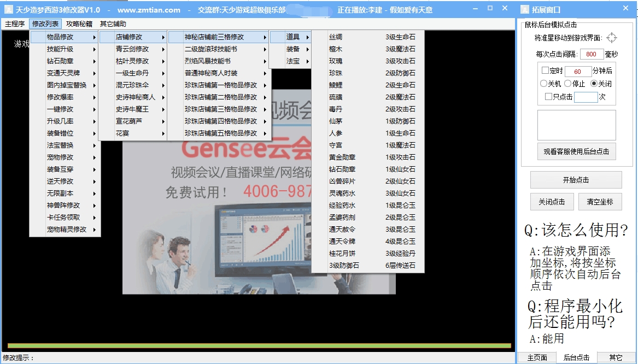Viewport: 638px width, 364px height.
Task: Open the 无限副本 submenu
Action: [x=65, y=193]
